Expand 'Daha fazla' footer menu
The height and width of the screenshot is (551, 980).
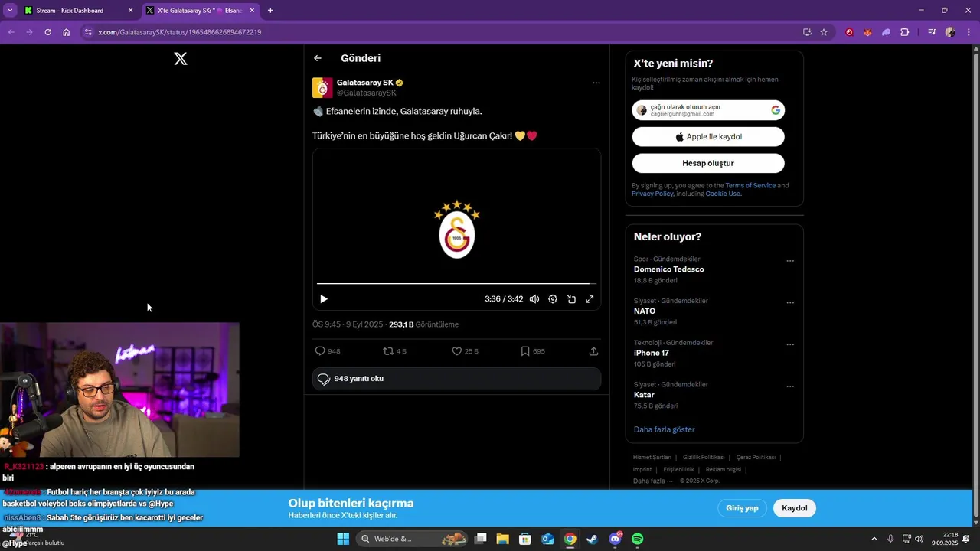(652, 481)
